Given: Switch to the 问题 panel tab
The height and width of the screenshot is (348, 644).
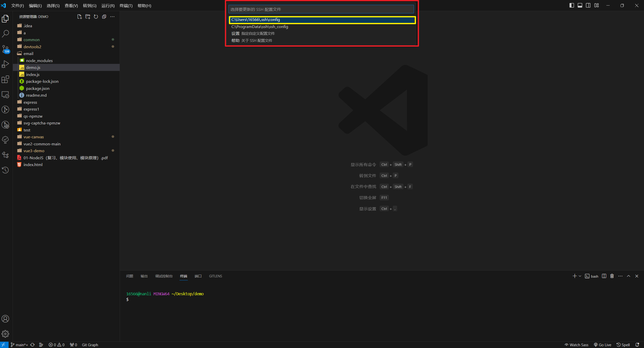Looking at the screenshot, I should 130,276.
